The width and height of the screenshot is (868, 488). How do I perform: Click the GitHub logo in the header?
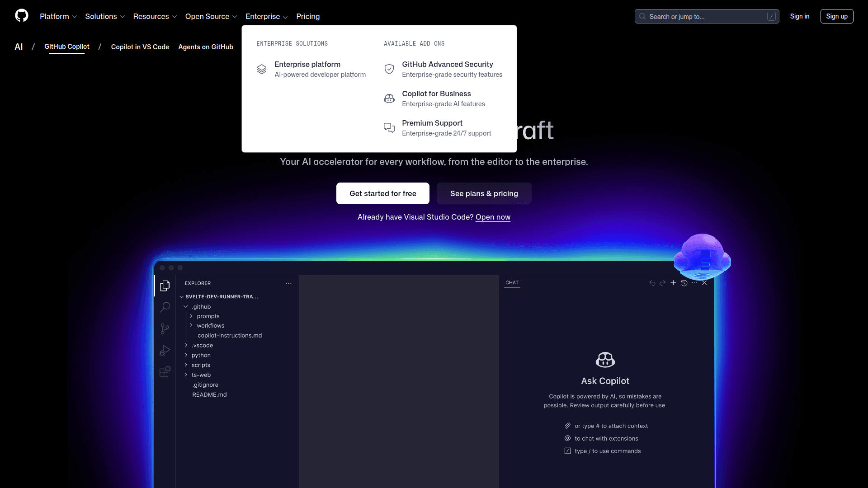coord(21,16)
